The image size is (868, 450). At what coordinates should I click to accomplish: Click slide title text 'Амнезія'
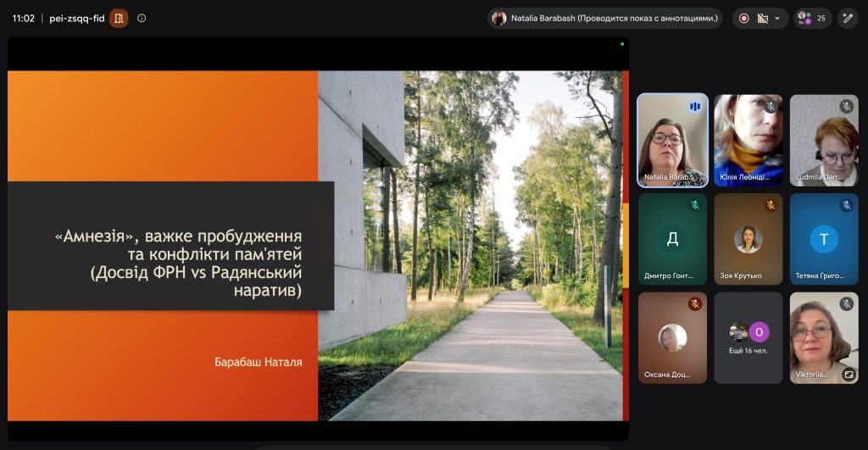tap(94, 236)
